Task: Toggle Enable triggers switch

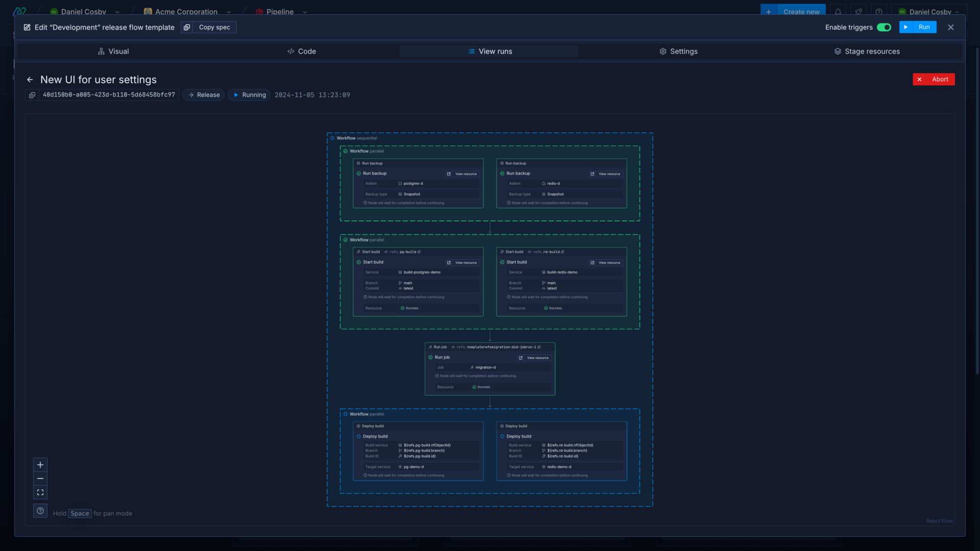Action: (x=884, y=28)
